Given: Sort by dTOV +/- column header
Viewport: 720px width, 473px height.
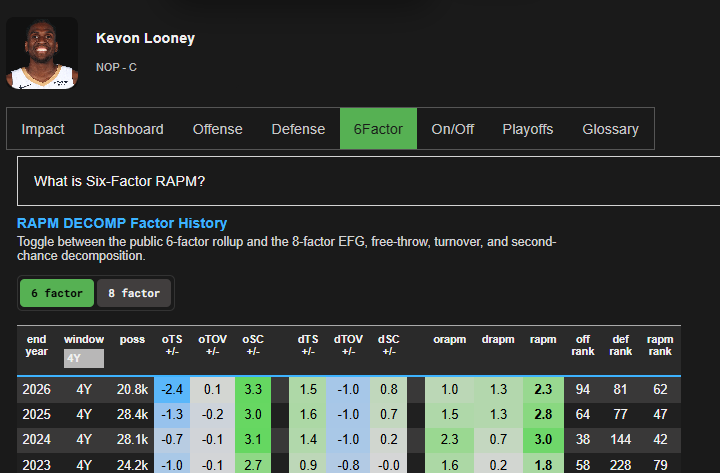Looking at the screenshot, I should [348, 345].
